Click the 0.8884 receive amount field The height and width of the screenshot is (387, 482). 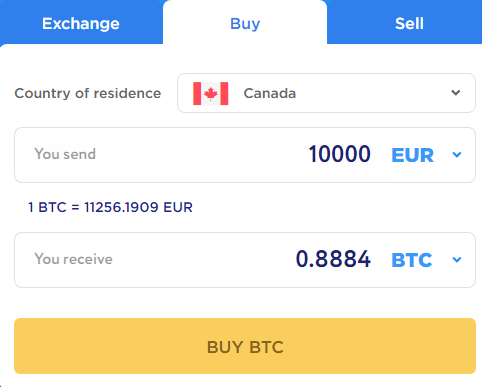click(333, 259)
